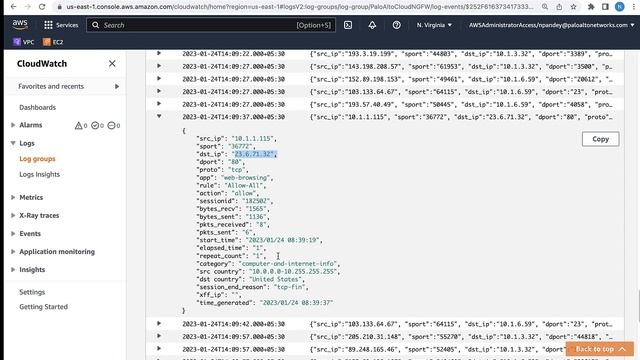The image size is (640, 360).
Task: Open the browser profile avatar
Action: point(620,7)
